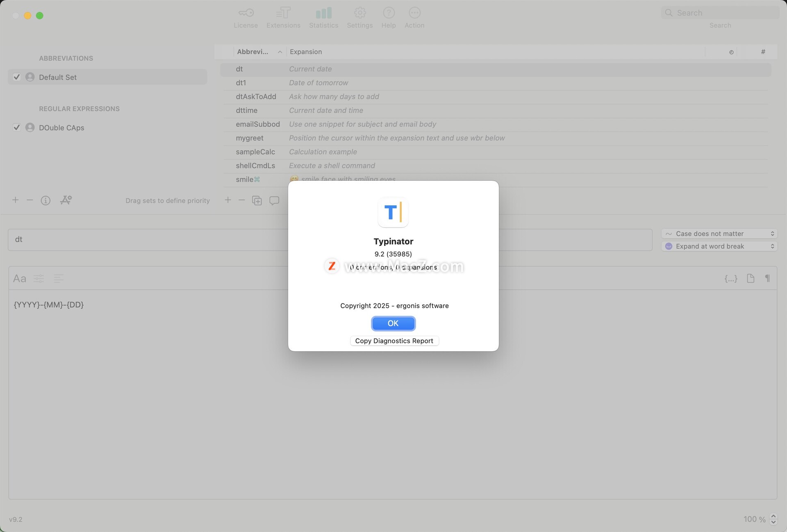Click the magnifier search icon
The height and width of the screenshot is (532, 787).
(x=669, y=13)
